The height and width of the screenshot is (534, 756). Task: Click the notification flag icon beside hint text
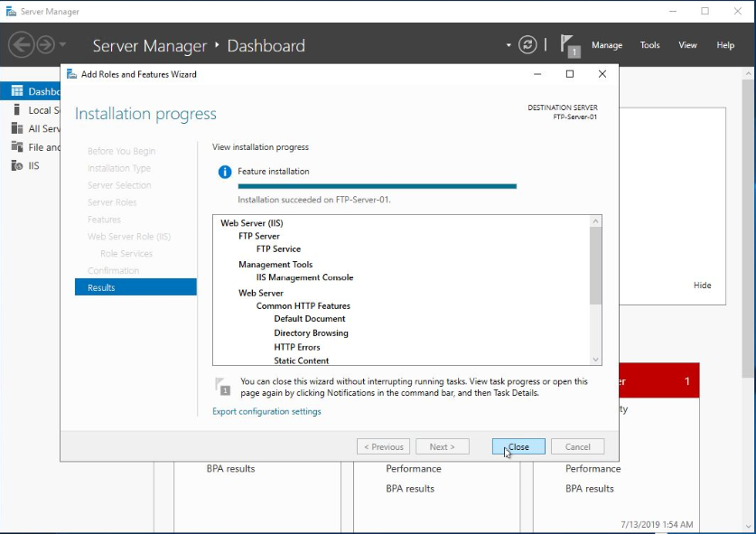(223, 387)
